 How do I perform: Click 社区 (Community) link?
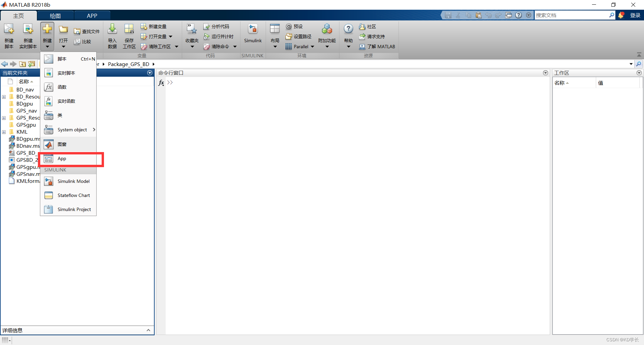point(367,26)
